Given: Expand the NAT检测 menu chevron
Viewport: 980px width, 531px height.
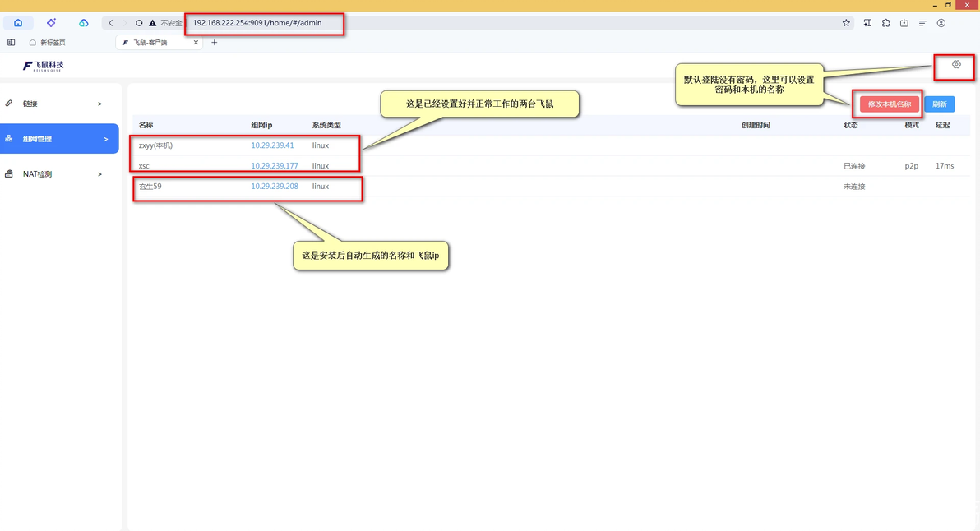Looking at the screenshot, I should (x=100, y=174).
